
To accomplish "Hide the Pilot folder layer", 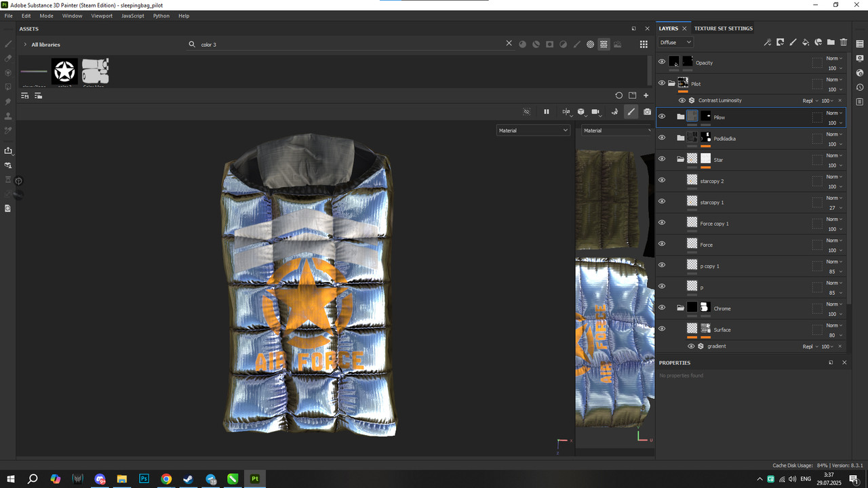I will (x=662, y=83).
